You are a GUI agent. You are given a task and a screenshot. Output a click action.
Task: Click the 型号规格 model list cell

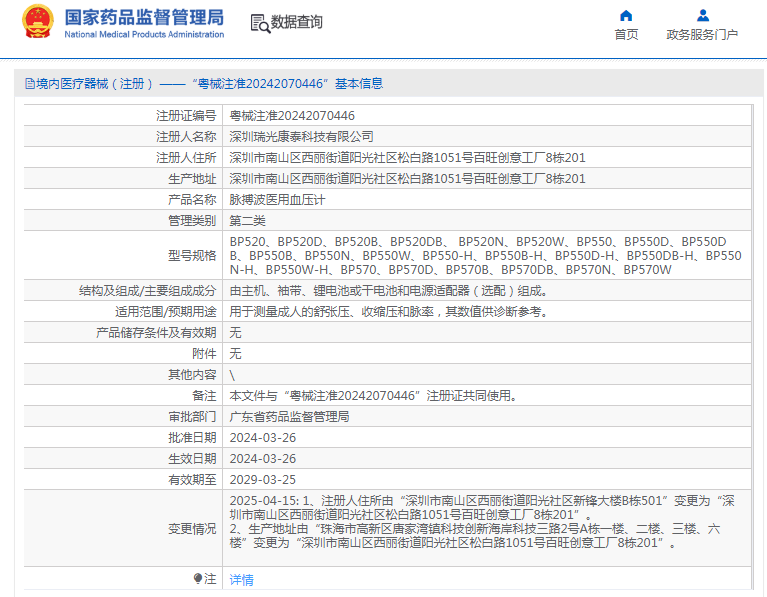coord(486,255)
